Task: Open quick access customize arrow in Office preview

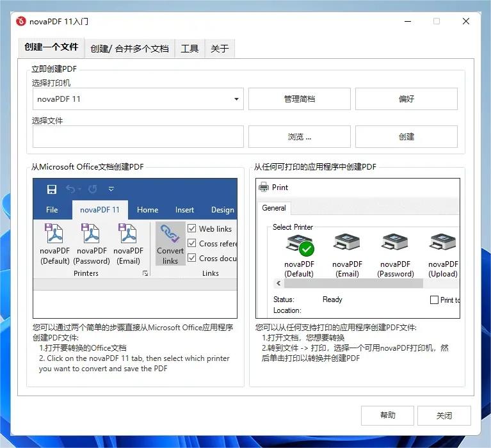Action: pos(111,189)
